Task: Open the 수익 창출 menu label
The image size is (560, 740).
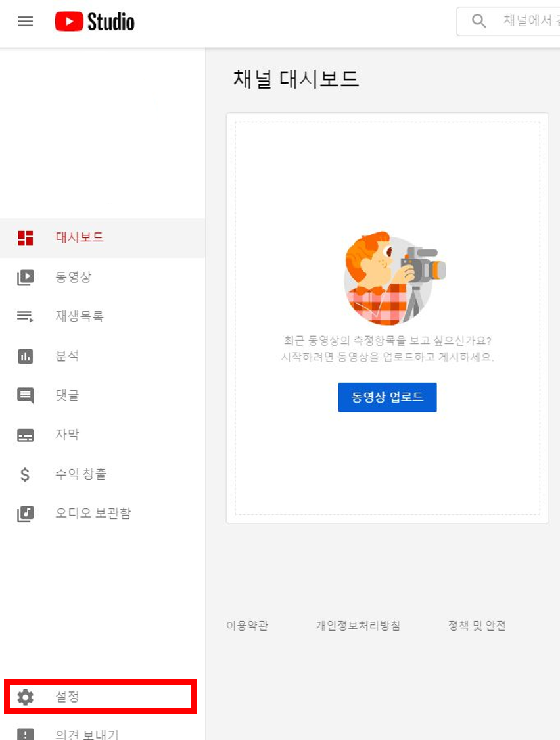Action: tap(81, 474)
